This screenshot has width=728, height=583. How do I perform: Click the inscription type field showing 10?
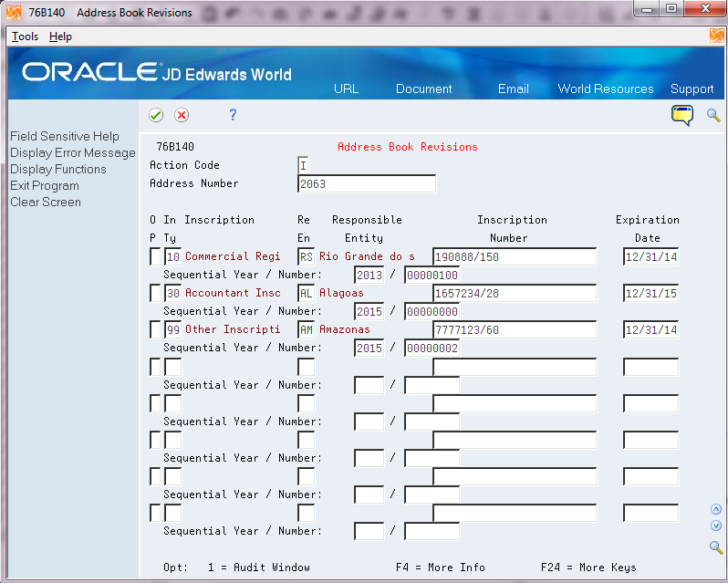pyautogui.click(x=172, y=256)
